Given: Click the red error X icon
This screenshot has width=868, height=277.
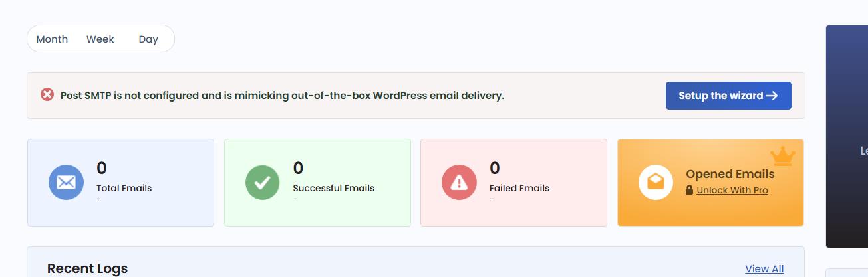Looking at the screenshot, I should pyautogui.click(x=47, y=95).
